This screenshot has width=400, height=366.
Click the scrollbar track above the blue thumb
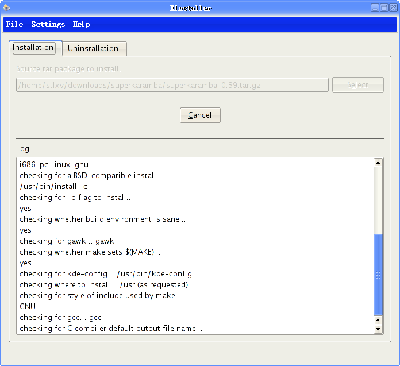(x=378, y=200)
